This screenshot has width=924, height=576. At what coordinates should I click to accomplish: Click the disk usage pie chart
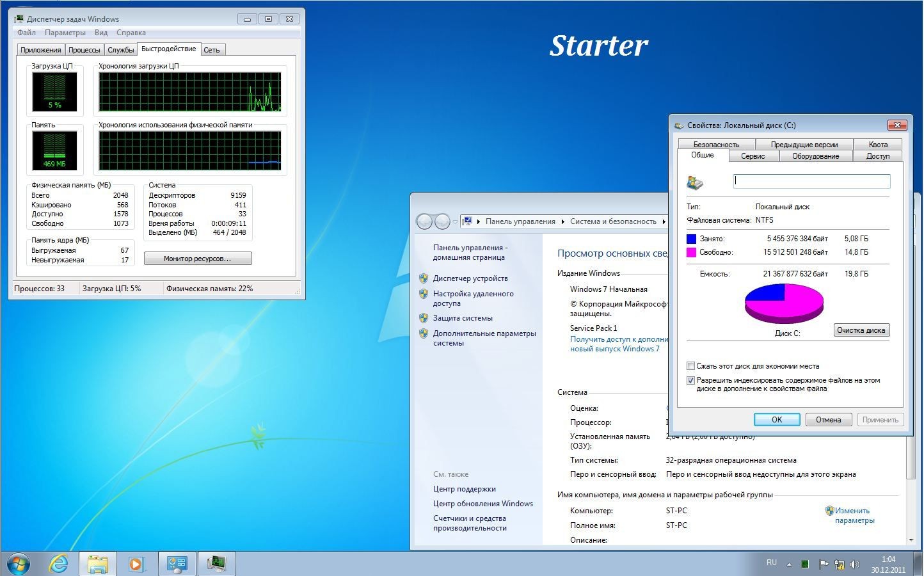pyautogui.click(x=784, y=303)
